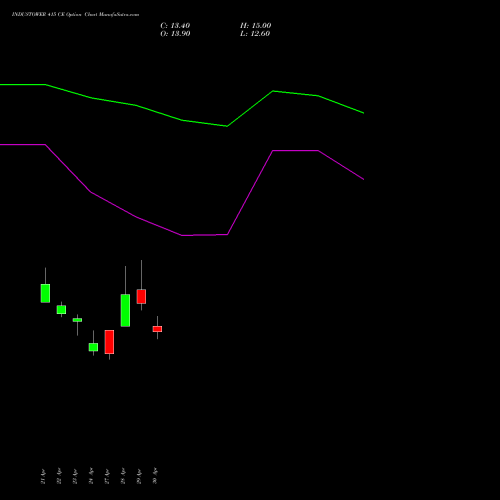This screenshot has width=500, height=500.
Task: Click the '27 Apr' date axis label
Action: pos(107,476)
